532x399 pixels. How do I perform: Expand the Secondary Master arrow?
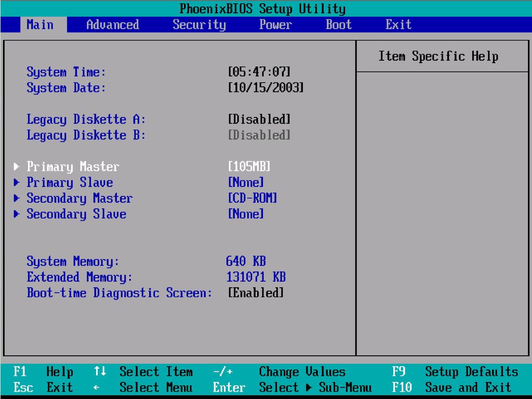pyautogui.click(x=16, y=198)
